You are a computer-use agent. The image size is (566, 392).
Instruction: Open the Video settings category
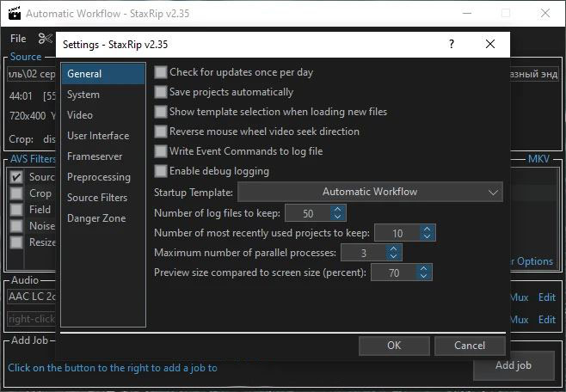[x=103, y=115]
